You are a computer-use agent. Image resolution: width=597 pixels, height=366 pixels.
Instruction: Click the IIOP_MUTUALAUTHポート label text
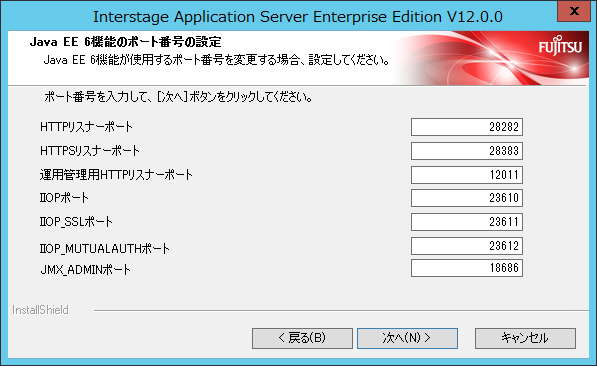click(105, 249)
